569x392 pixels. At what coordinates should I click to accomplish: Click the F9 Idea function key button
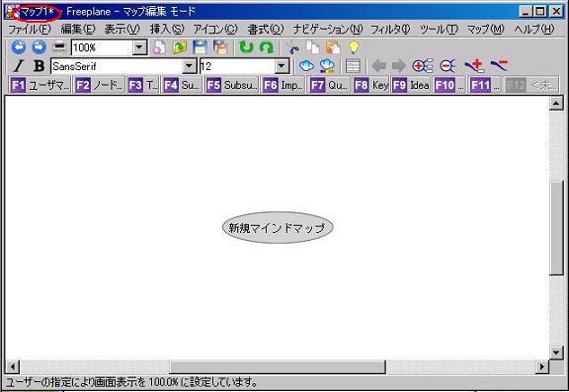tap(411, 85)
